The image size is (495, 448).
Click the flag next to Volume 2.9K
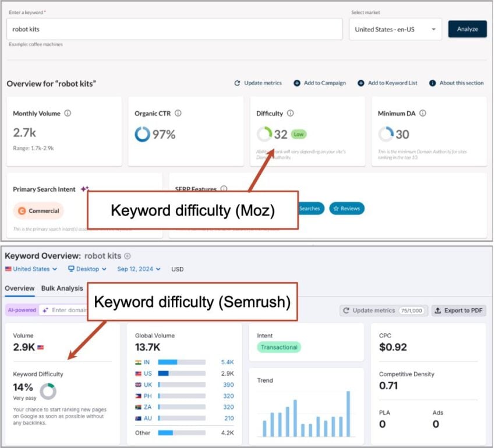coord(40,347)
